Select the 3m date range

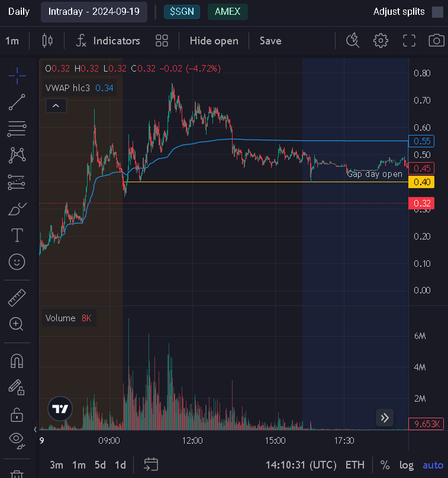(56, 465)
